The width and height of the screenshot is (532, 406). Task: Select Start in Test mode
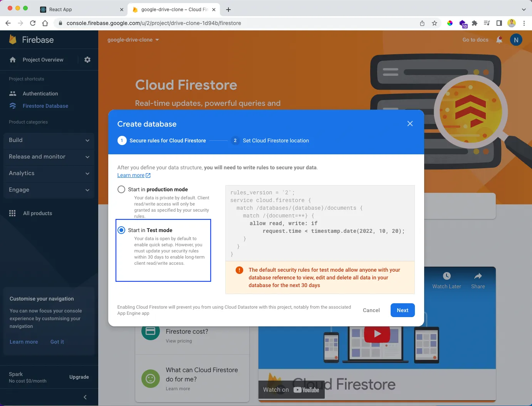(121, 230)
